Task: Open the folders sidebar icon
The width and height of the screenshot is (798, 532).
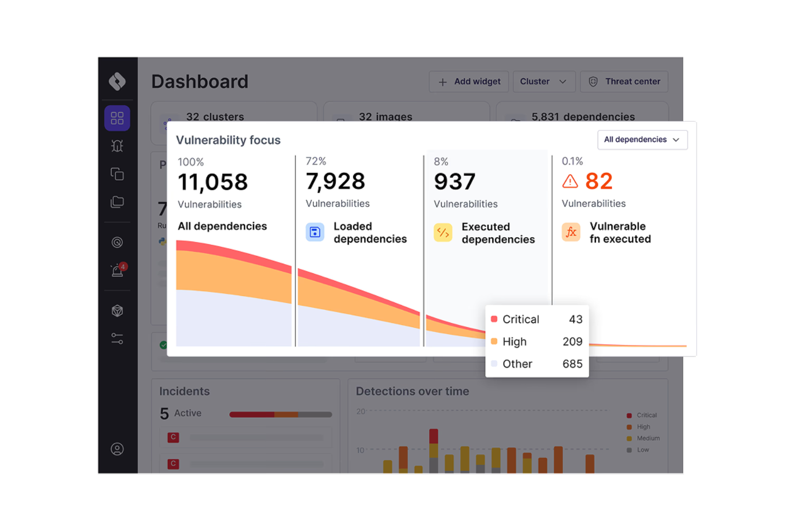Action: click(117, 202)
